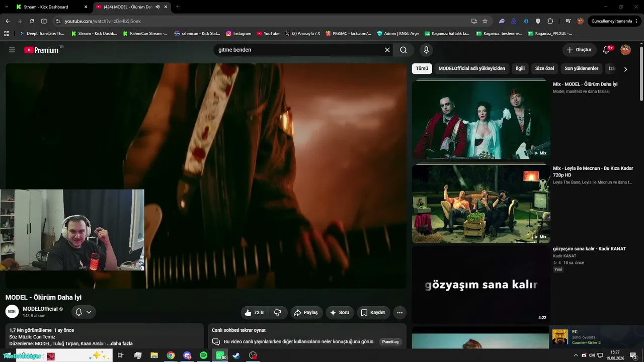Close the MODEL - Ölürüm Daha İyi tab

(x=166, y=7)
